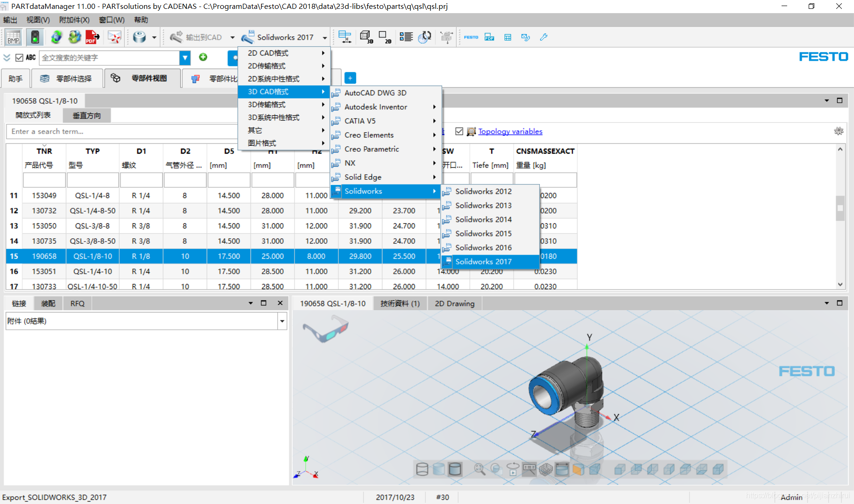Click the rotate animation play icon
Viewport: 854px width, 504px height.
click(x=513, y=469)
